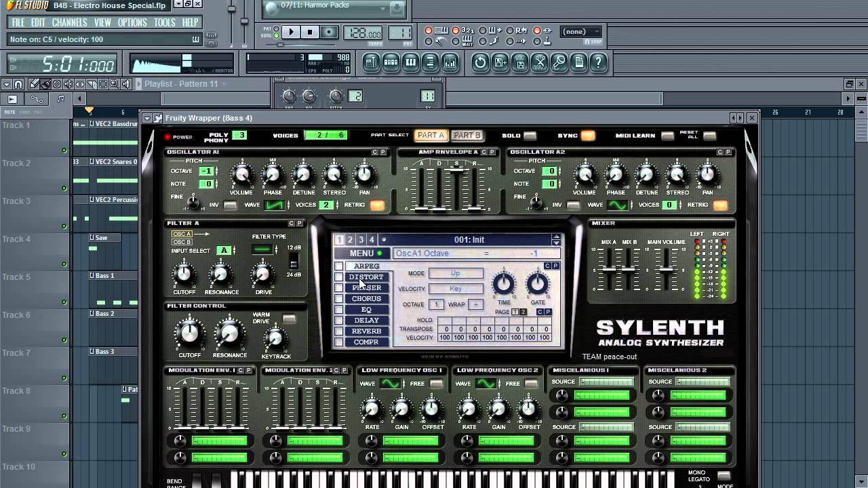Toggle MIDI LEARN switch
The height and width of the screenshot is (488, 868).
pos(667,136)
